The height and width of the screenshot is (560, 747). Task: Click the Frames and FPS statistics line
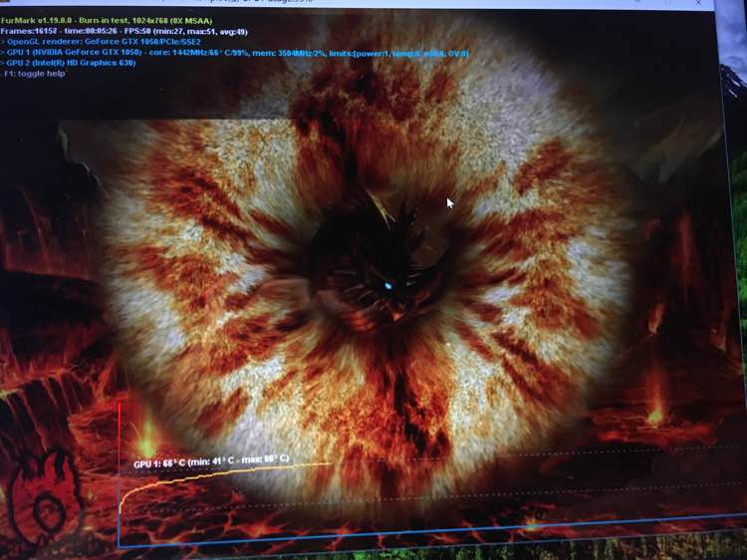pos(124,32)
